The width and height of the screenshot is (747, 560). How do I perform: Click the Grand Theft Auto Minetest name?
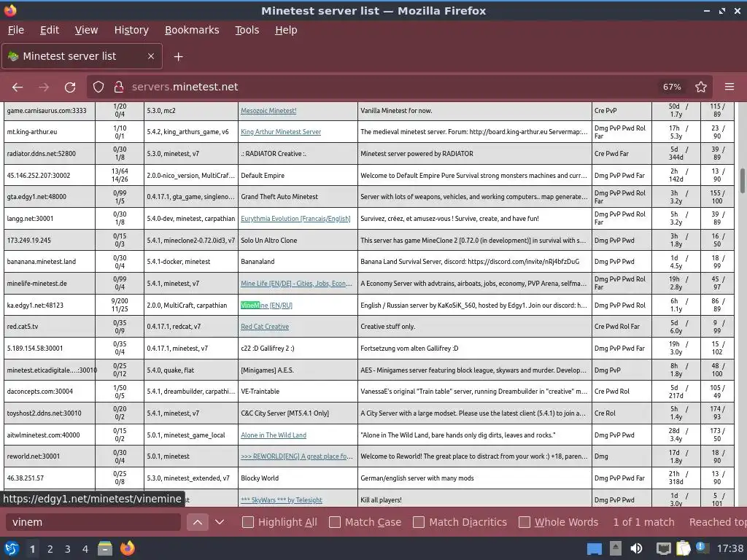tap(279, 197)
